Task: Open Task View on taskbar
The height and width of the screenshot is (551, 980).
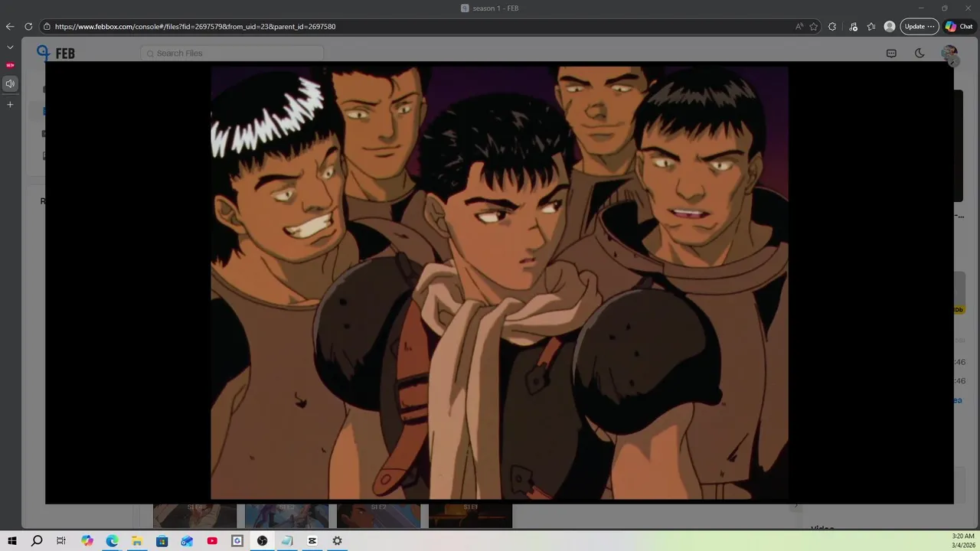Action: pos(61,541)
